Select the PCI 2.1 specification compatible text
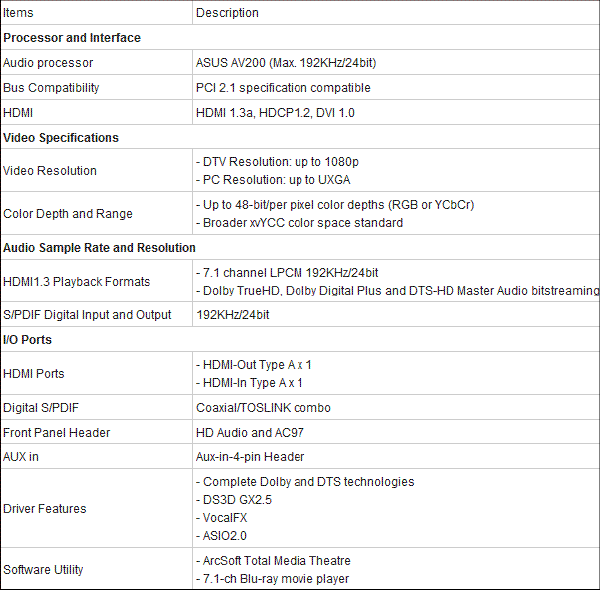600x590 pixels. [x=283, y=88]
